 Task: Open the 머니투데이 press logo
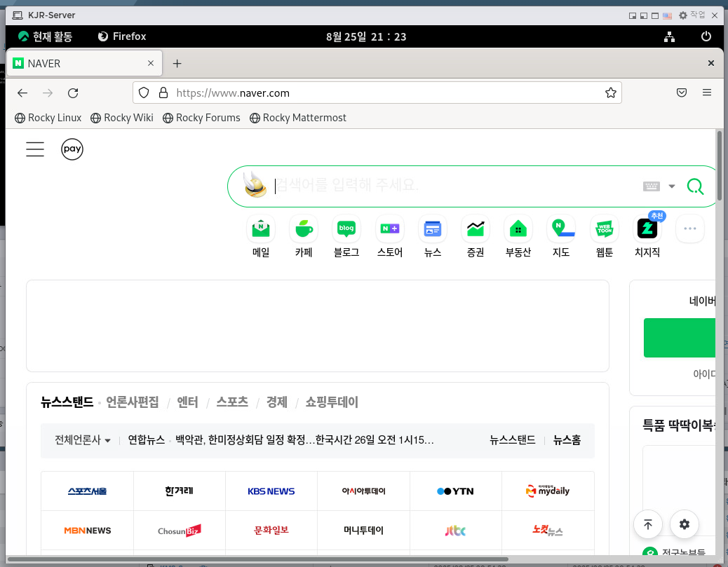point(363,531)
